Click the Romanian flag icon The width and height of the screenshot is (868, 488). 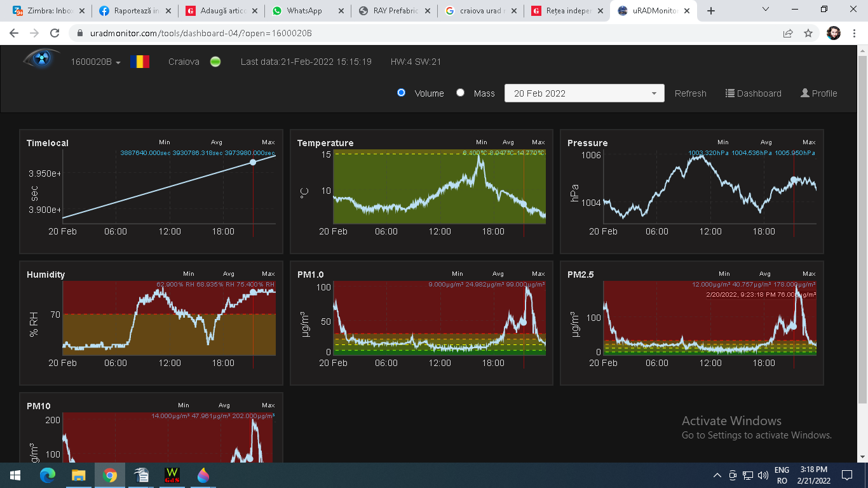[x=140, y=62]
